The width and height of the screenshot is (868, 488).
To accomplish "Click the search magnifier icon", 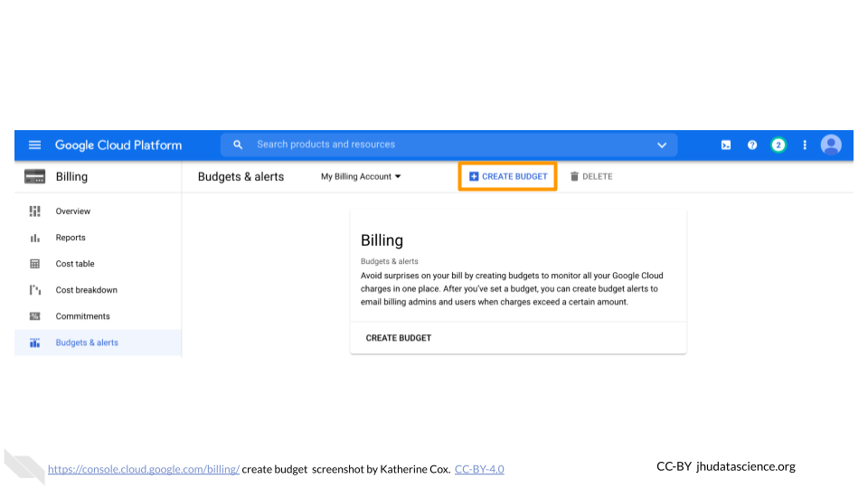I will click(x=238, y=145).
